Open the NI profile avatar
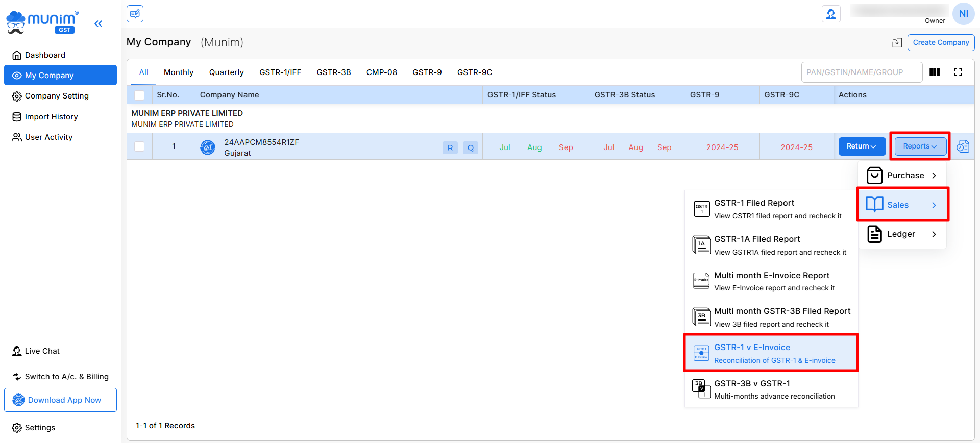Screen dimensions: 980x443 point(963,14)
